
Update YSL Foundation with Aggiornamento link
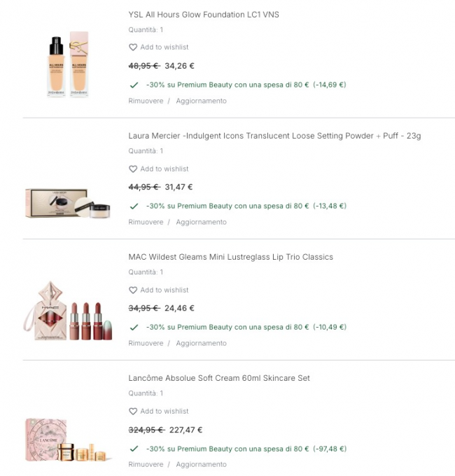click(x=201, y=101)
